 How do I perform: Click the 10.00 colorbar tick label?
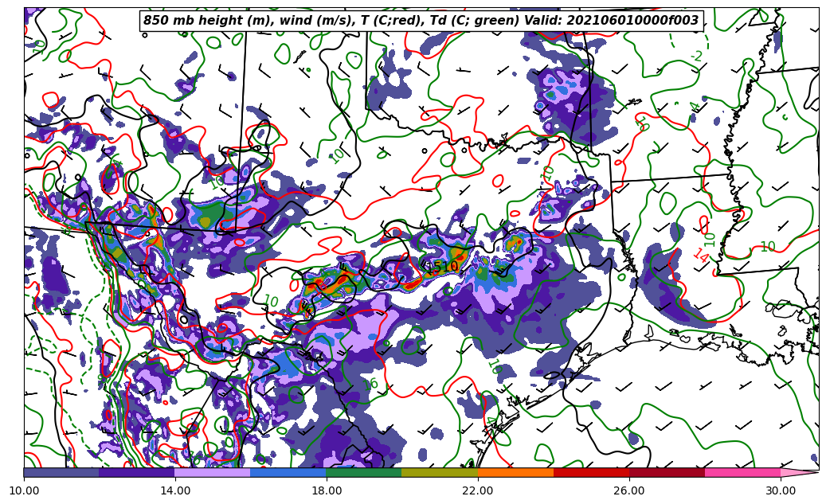(x=24, y=490)
